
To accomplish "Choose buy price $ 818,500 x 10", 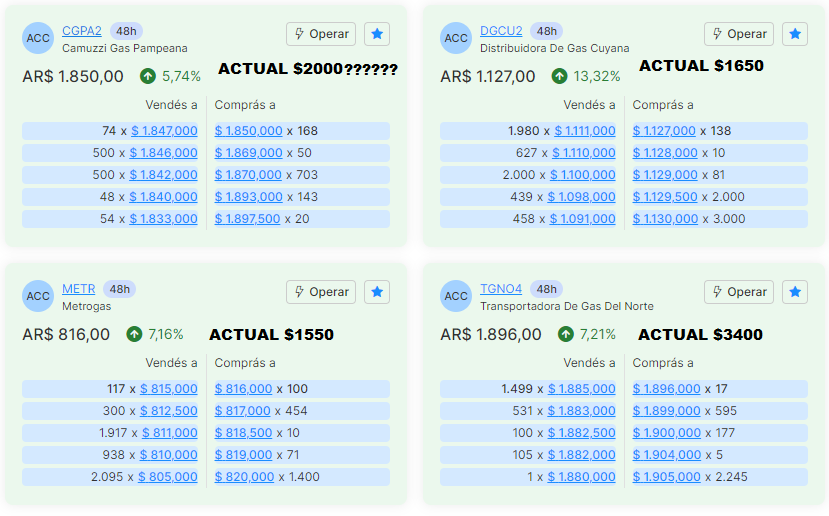I will pos(243,432).
